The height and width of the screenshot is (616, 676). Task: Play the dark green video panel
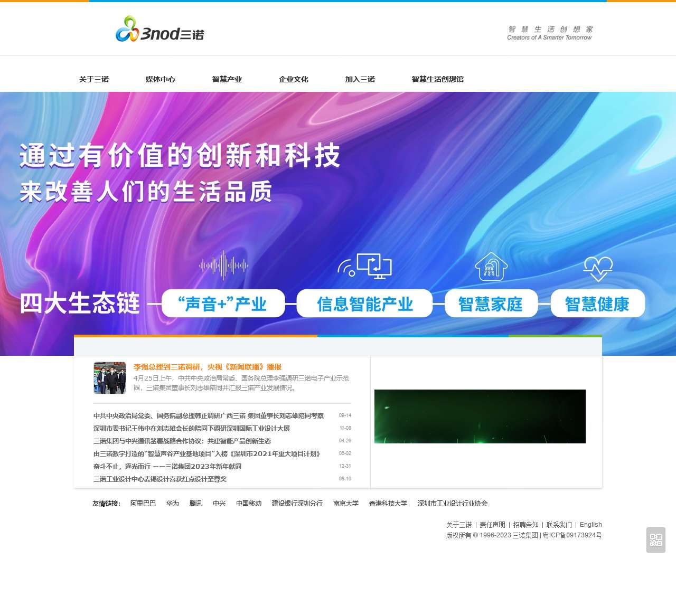tap(480, 416)
